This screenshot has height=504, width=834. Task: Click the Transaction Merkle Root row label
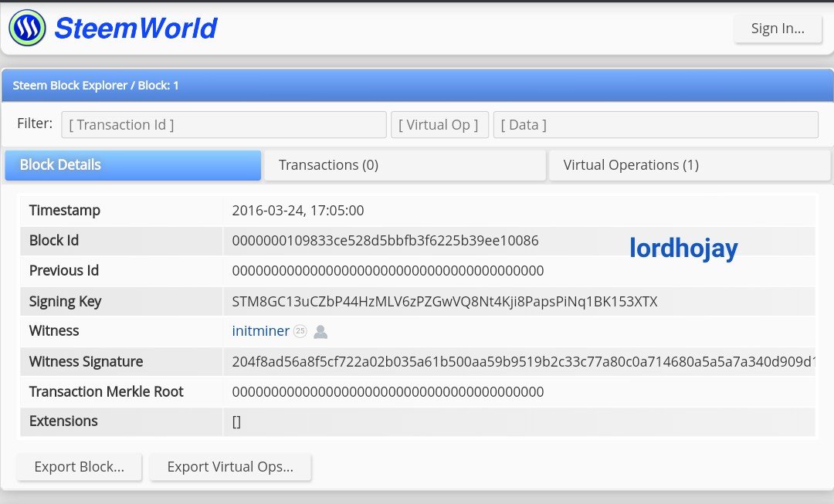click(x=107, y=392)
